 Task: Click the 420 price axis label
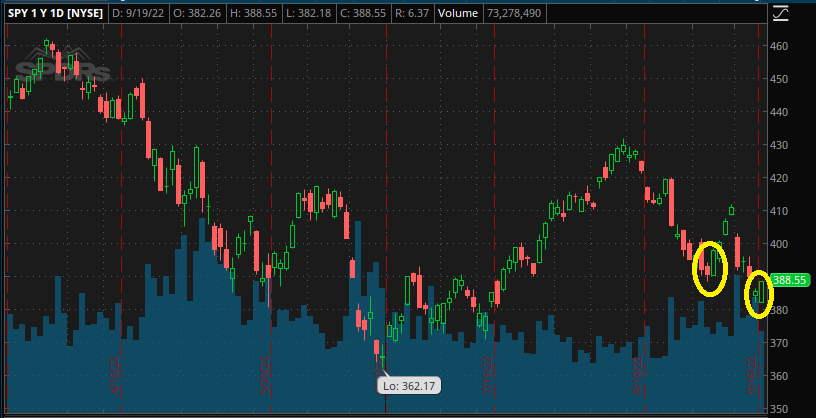pos(780,178)
